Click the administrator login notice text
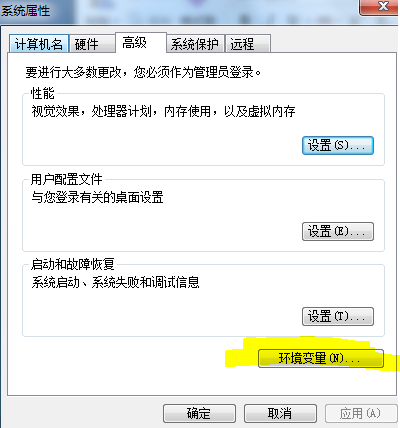This screenshot has height=428, width=400. [x=143, y=72]
